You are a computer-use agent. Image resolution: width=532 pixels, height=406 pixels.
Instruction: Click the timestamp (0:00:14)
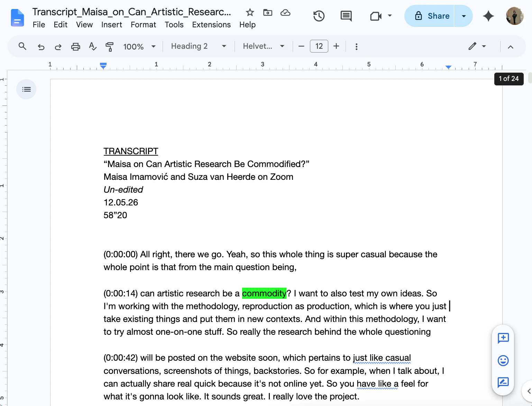121,293
